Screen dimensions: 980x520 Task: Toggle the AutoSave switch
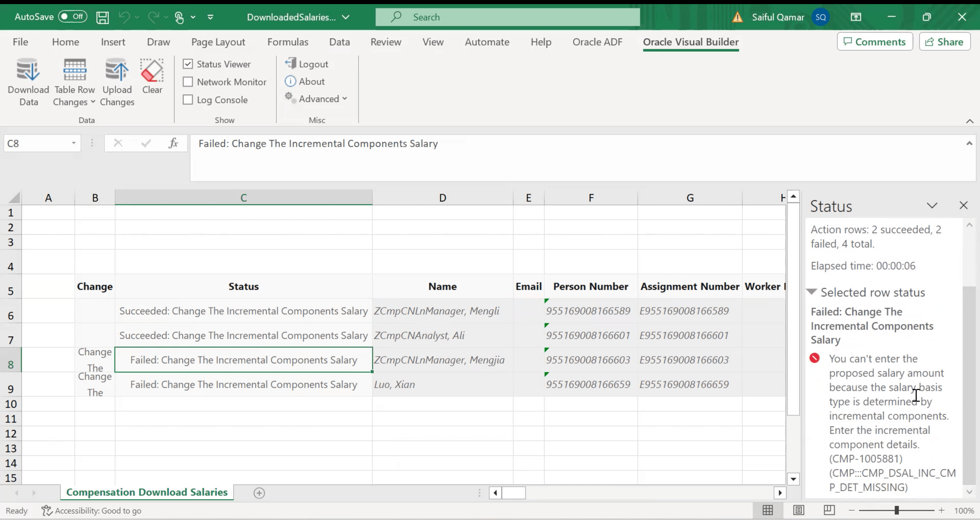pos(73,17)
